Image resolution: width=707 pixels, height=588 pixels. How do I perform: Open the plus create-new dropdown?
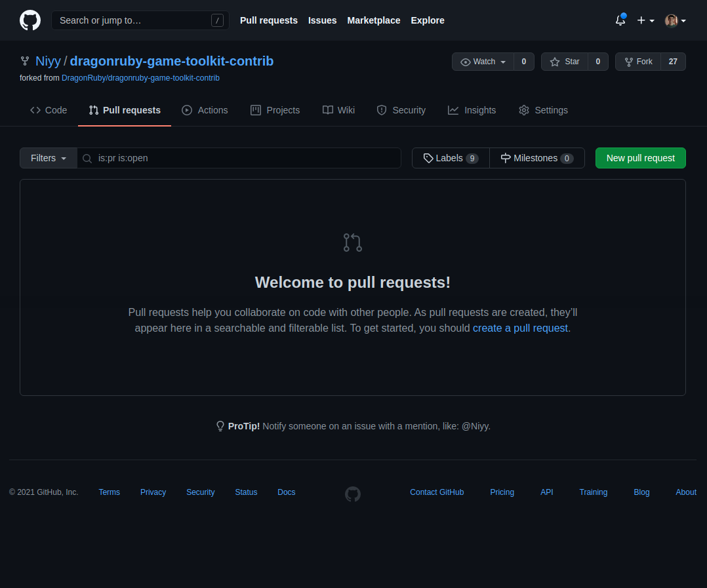tap(645, 20)
